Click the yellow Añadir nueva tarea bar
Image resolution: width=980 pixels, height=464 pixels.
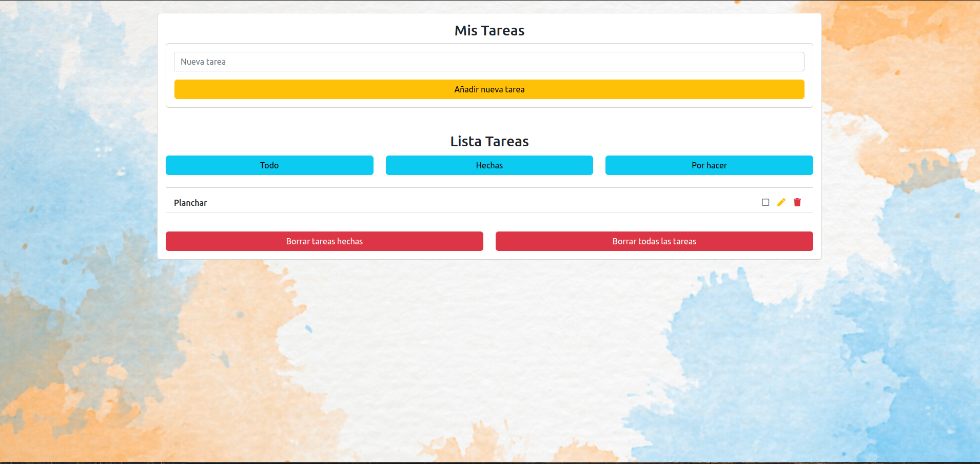click(489, 89)
